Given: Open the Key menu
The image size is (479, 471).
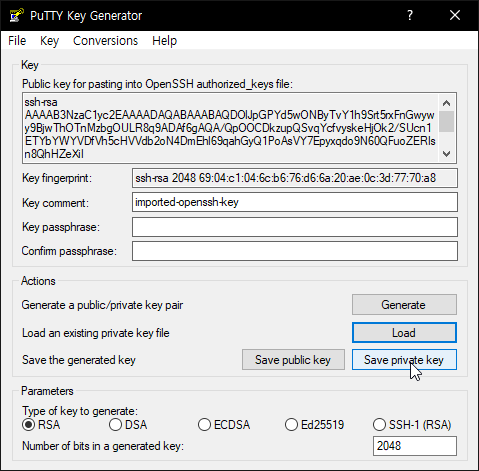Looking at the screenshot, I should point(49,41).
